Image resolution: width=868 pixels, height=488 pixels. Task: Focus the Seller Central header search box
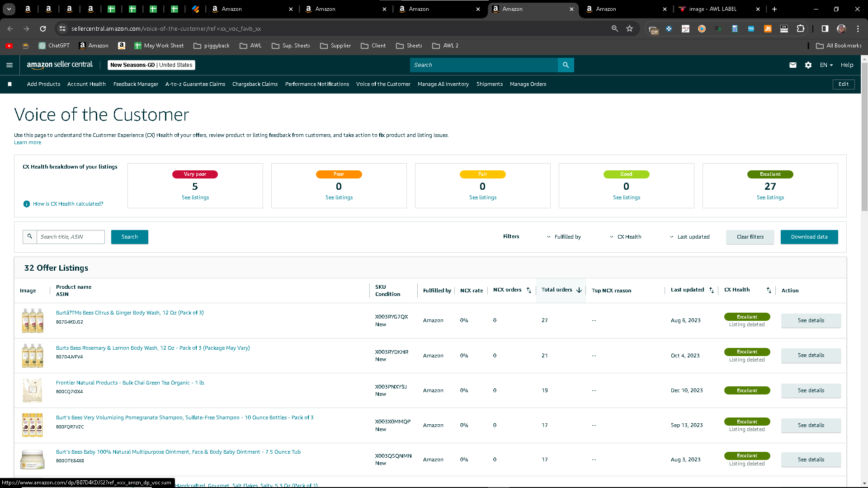pyautogui.click(x=484, y=65)
